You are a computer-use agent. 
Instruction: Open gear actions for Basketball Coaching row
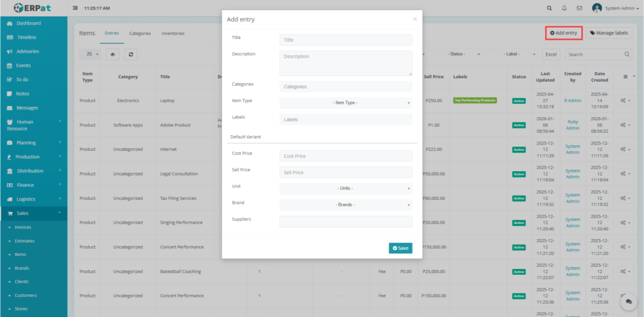[626, 272]
